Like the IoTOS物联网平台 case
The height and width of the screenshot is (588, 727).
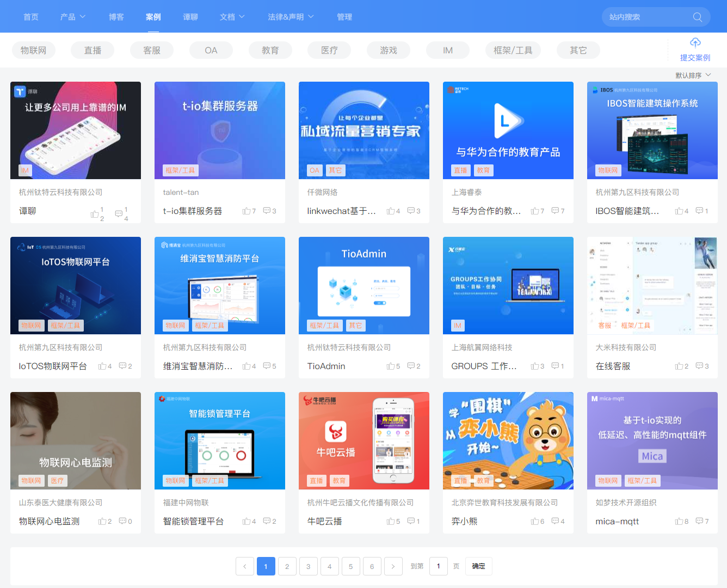(x=102, y=366)
